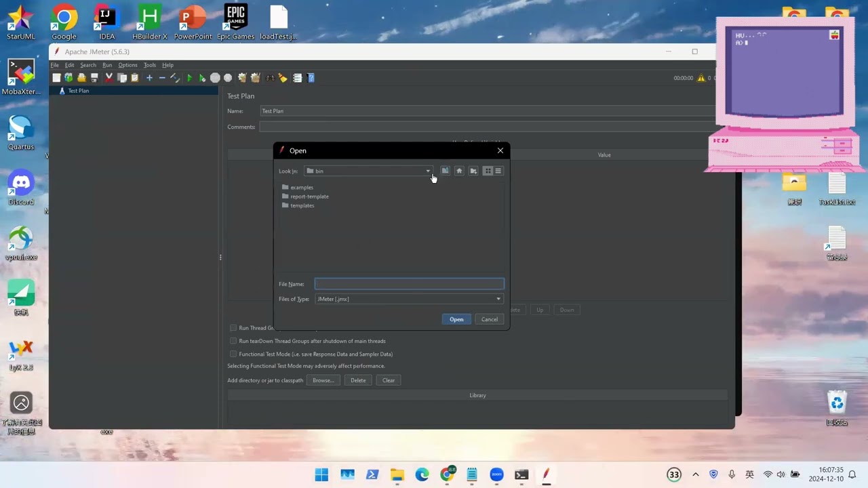Select the examples folder
868x488 pixels.
297,187
